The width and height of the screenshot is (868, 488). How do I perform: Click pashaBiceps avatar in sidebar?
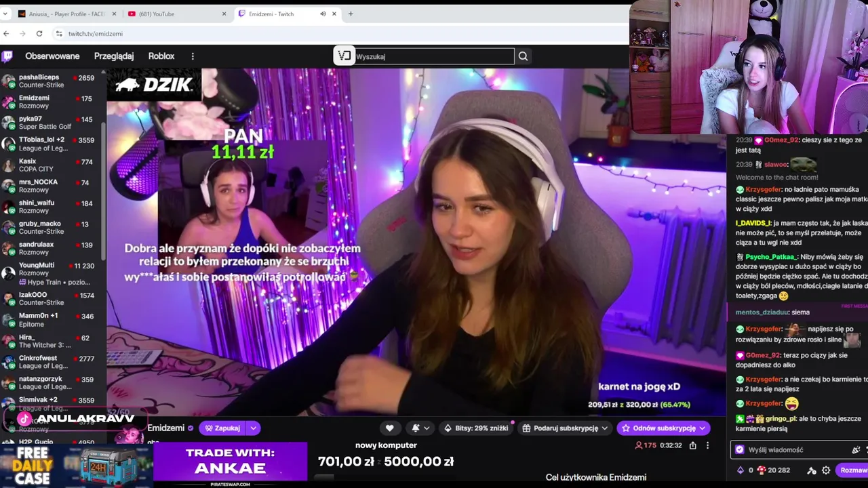8,81
